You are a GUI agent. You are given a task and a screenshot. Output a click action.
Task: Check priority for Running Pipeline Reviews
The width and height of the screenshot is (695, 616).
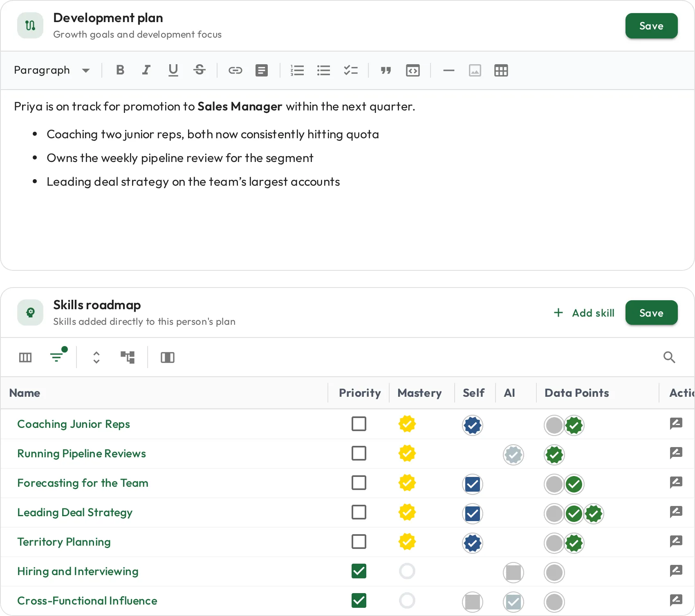coord(359,453)
